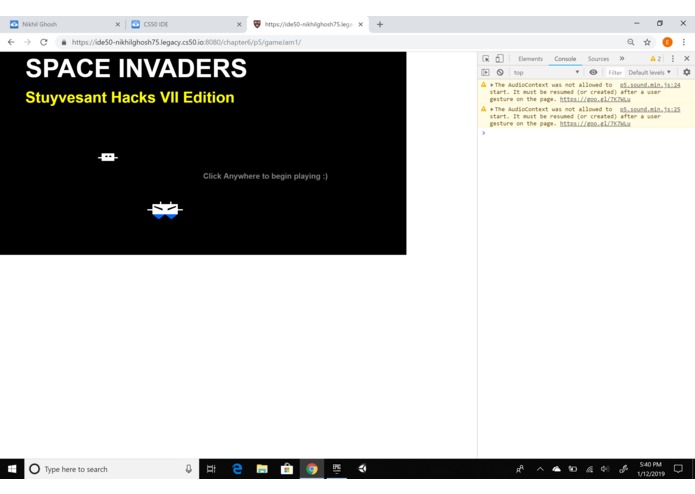Show hidden tray icons chevron
Viewport: 695px width, 494px height.
540,469
